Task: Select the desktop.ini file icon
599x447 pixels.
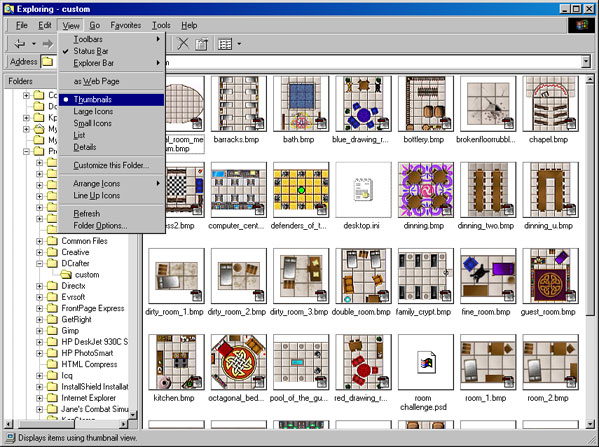Action: 363,190
